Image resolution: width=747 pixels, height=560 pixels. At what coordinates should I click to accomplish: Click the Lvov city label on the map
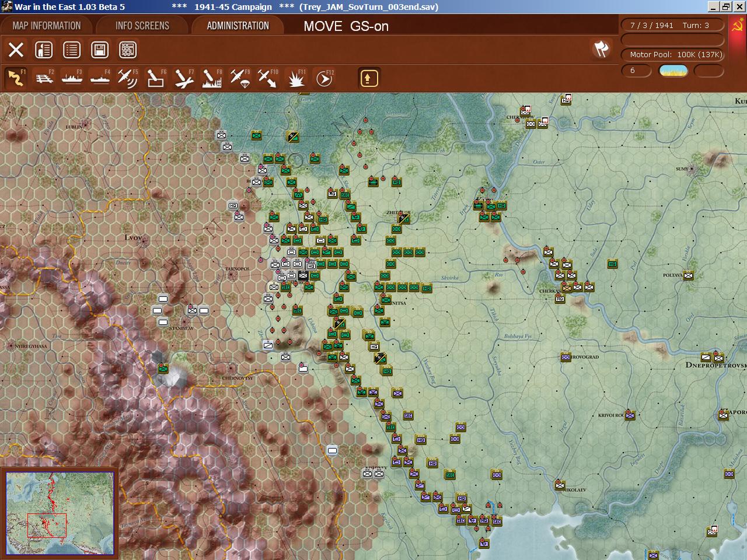[133, 238]
